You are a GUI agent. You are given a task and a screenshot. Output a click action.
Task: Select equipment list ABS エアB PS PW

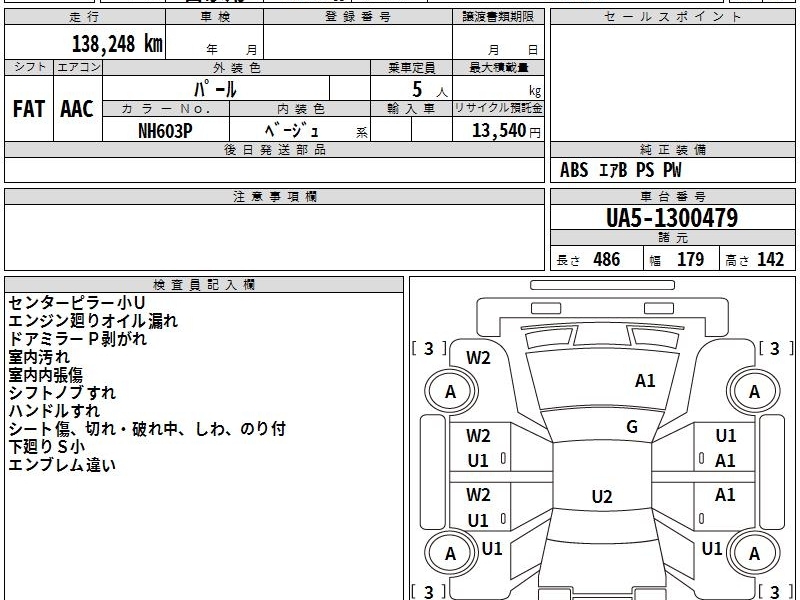[620, 170]
